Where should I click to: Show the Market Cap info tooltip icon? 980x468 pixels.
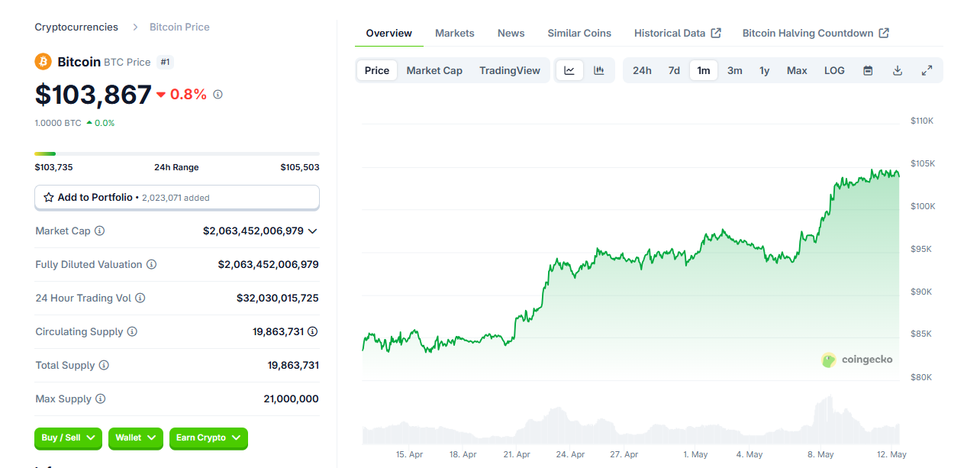click(x=99, y=231)
